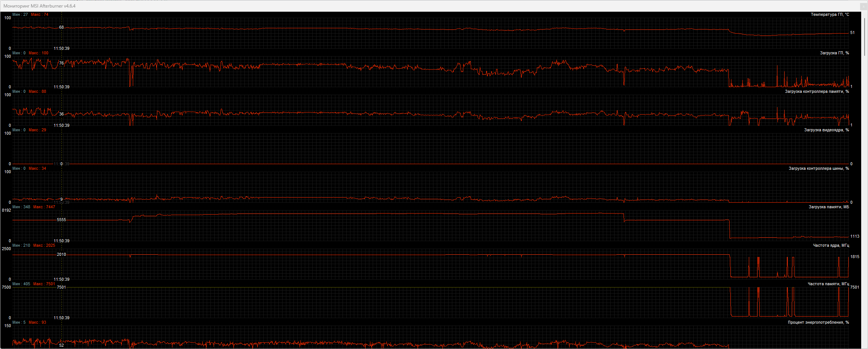Click the current memory usage value '1113'
This screenshot has height=349, width=868.
855,237
